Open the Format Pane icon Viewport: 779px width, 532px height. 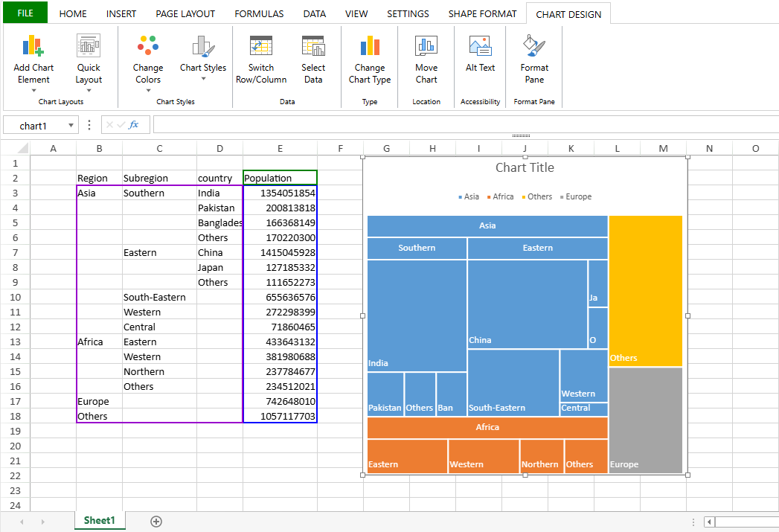(x=534, y=45)
